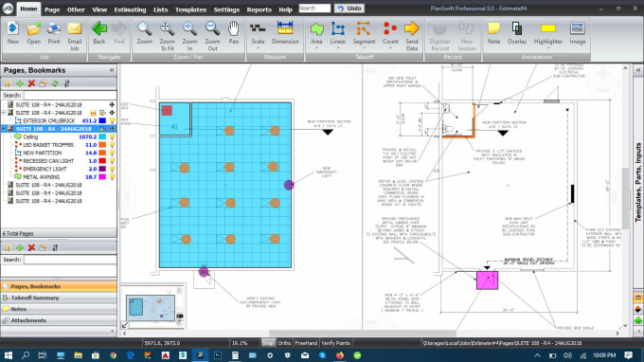Screen dimensions: 644x362
Task: Click the ribbon Search input field
Action: (x=314, y=9)
